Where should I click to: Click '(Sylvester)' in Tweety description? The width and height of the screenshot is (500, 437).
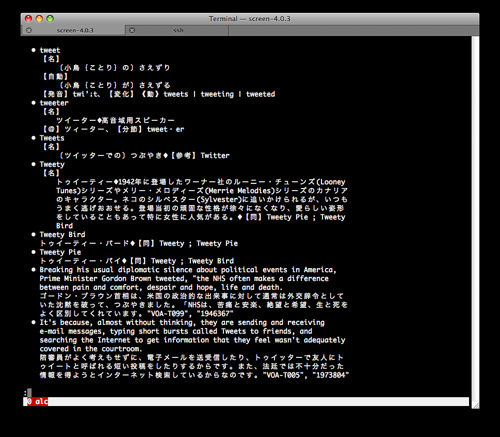pyautogui.click(x=219, y=200)
